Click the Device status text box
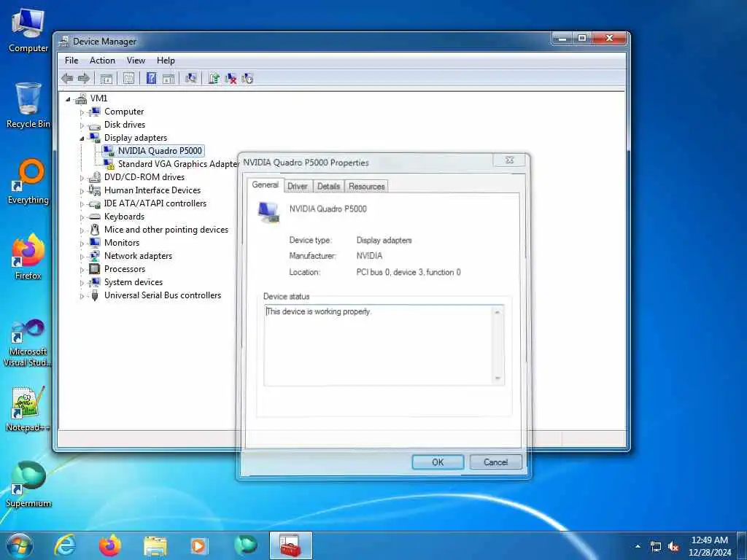The image size is (747, 560). pyautogui.click(x=379, y=345)
